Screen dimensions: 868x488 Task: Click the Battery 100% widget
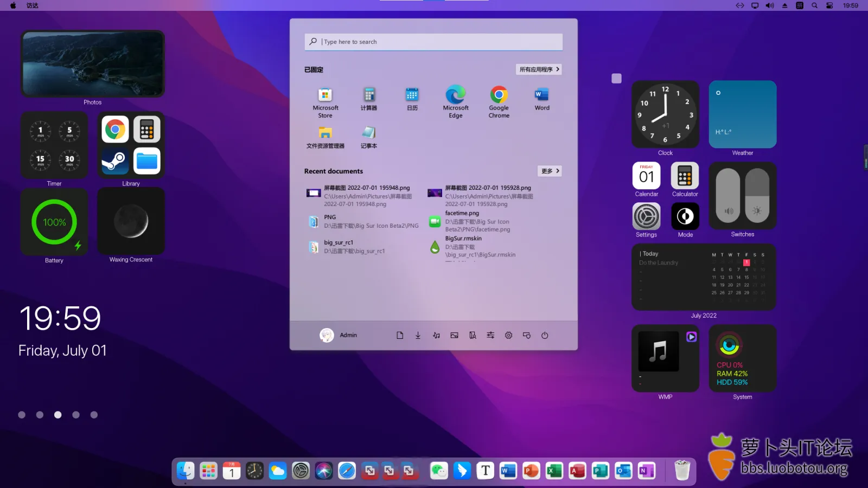(x=54, y=222)
